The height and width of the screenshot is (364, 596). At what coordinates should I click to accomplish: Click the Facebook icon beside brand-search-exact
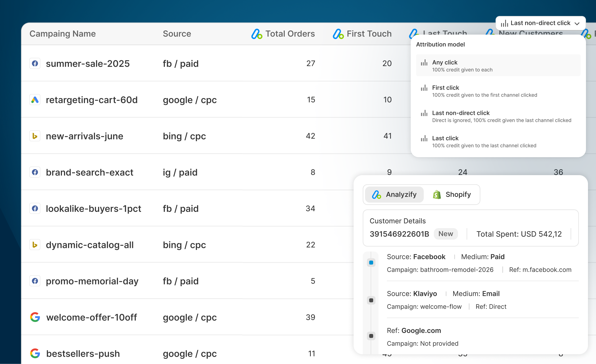(x=35, y=172)
